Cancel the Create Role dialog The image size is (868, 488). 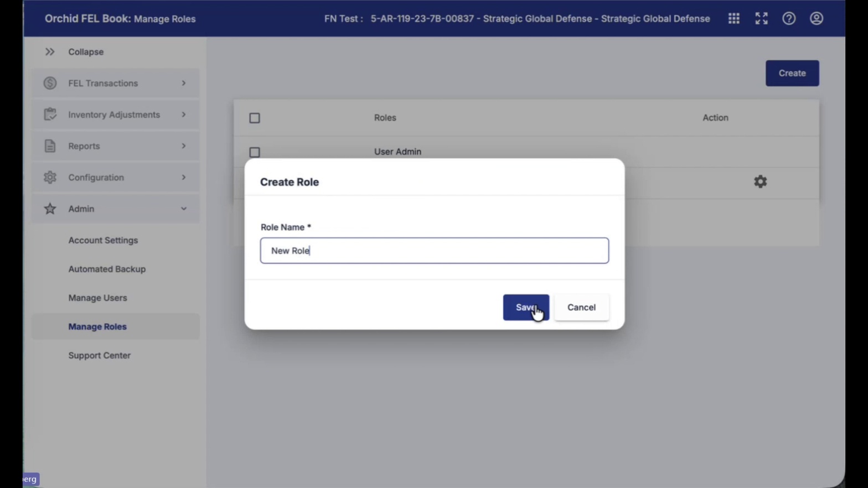pos(581,307)
